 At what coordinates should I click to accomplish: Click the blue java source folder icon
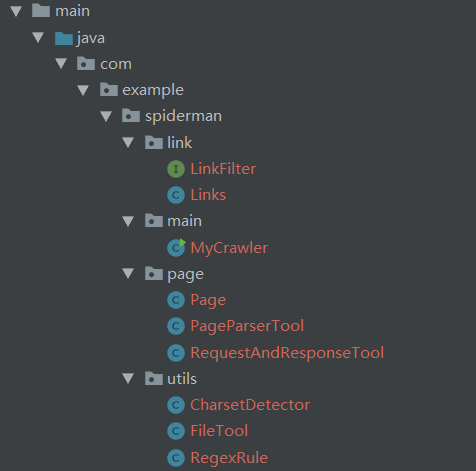tap(64, 38)
